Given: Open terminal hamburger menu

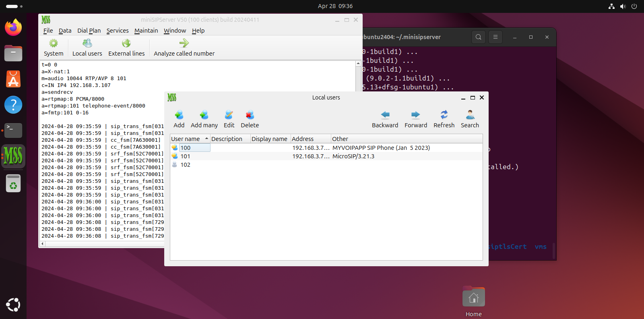Looking at the screenshot, I should click(495, 37).
